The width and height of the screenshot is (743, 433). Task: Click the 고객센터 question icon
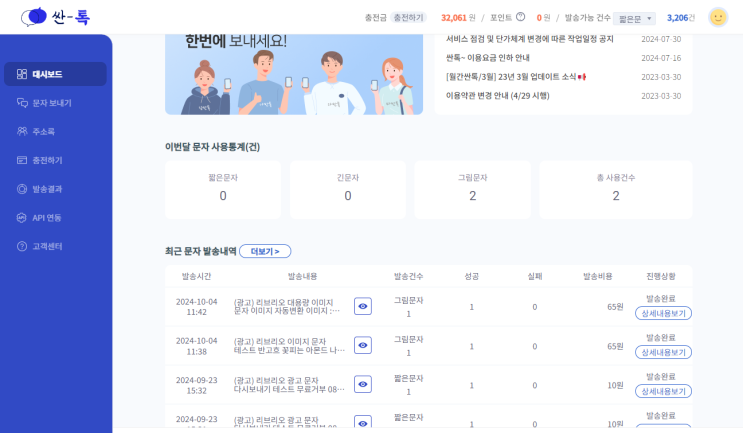click(22, 246)
